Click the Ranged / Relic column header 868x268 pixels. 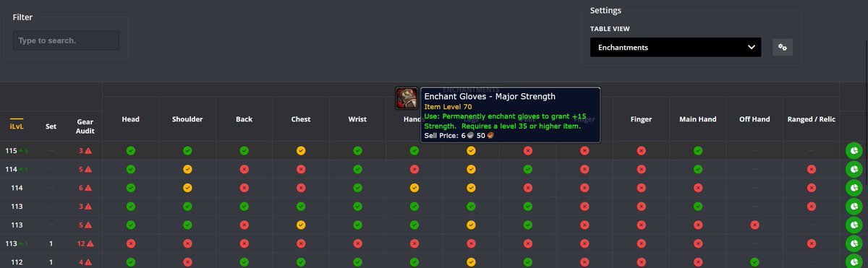811,119
